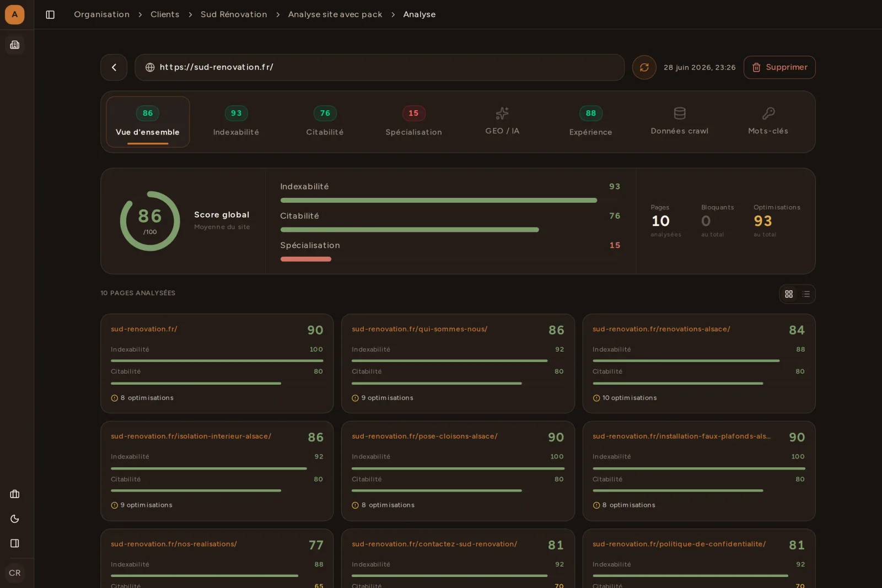
Task: Open the nos-realisations page card
Action: point(217,559)
